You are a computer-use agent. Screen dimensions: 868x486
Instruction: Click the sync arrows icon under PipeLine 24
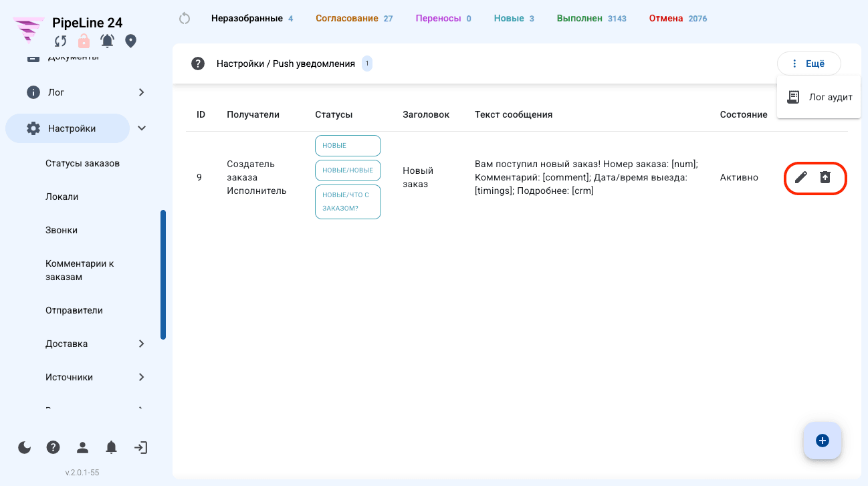click(61, 41)
